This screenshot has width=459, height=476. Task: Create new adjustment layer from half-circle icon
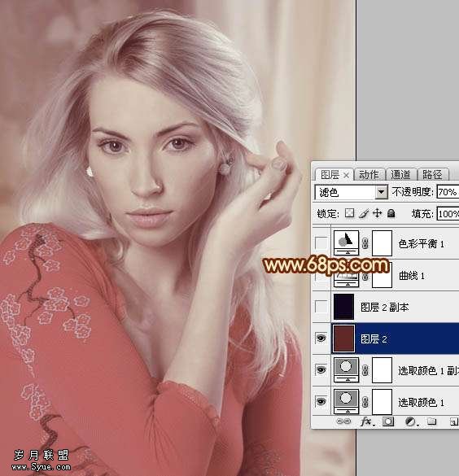point(411,421)
